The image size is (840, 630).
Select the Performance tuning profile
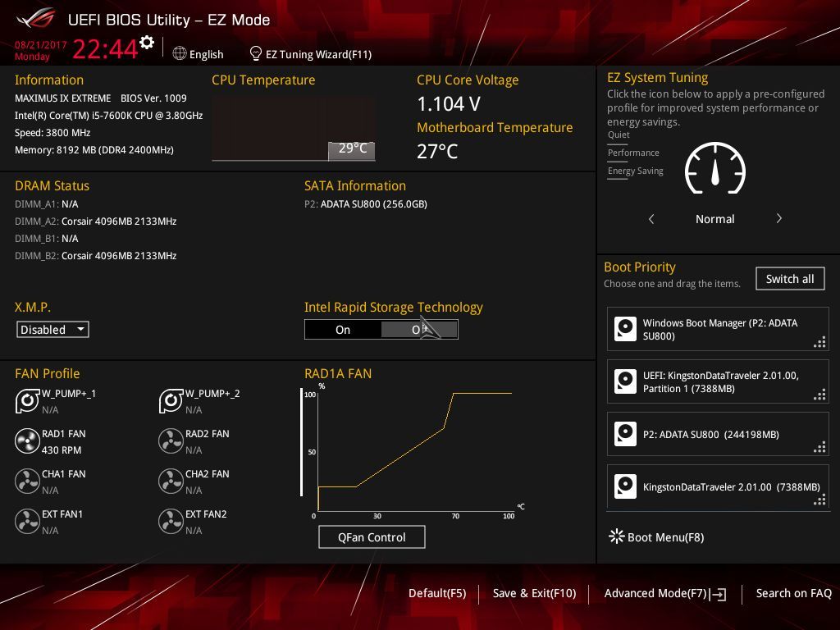pos(633,153)
